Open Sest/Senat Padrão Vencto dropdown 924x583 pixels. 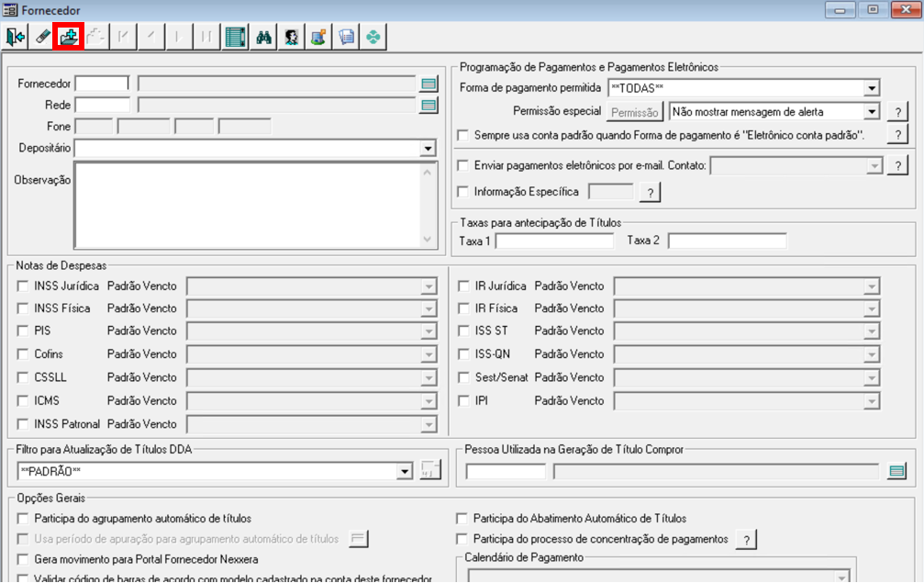click(872, 378)
